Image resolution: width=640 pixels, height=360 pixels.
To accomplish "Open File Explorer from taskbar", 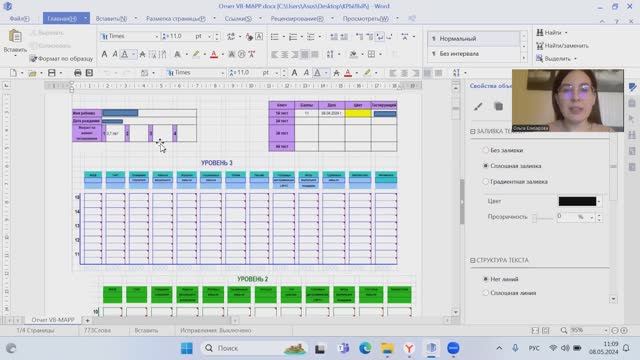I will point(387,348).
